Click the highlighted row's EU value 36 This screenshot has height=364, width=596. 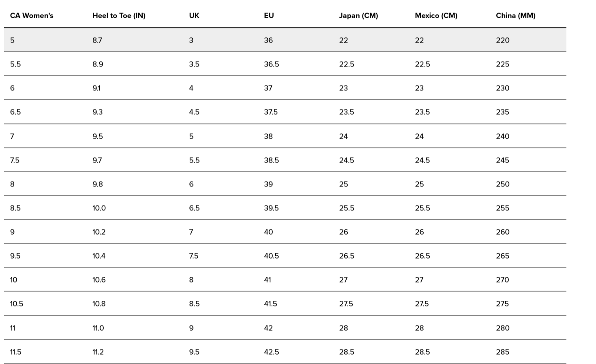pos(268,40)
